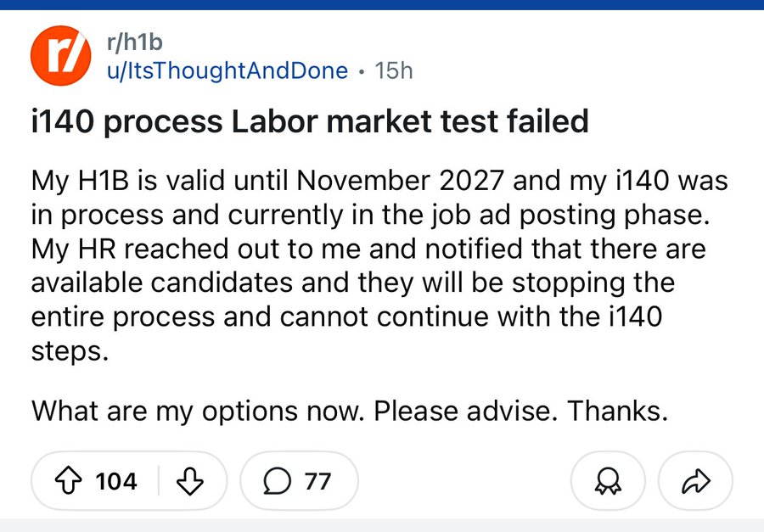The image size is (764, 532).
Task: Open comments via the speech bubble icon
Action: (276, 481)
